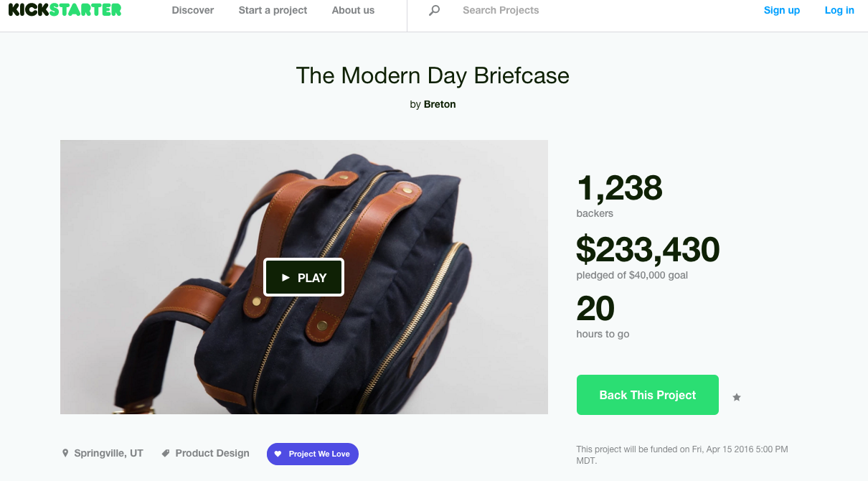
Task: Open the Discover menu item
Action: [x=193, y=10]
